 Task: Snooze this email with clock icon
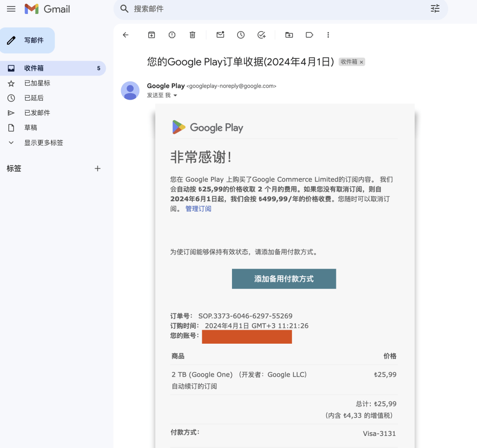241,35
